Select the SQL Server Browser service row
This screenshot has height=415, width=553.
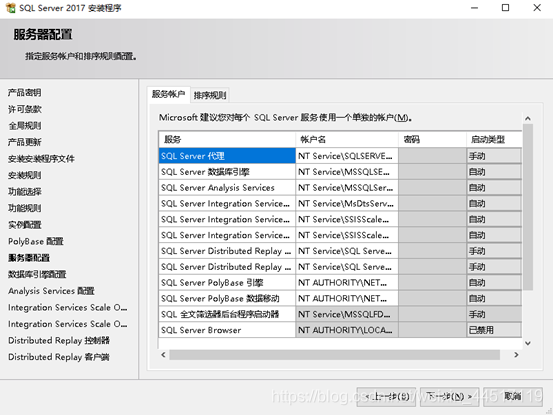point(227,330)
